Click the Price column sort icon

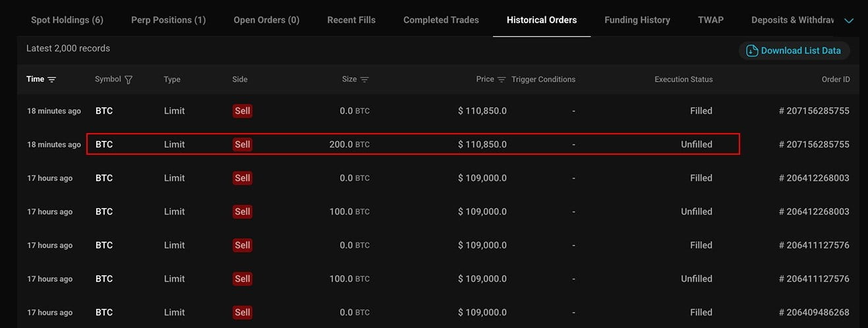[x=502, y=80]
